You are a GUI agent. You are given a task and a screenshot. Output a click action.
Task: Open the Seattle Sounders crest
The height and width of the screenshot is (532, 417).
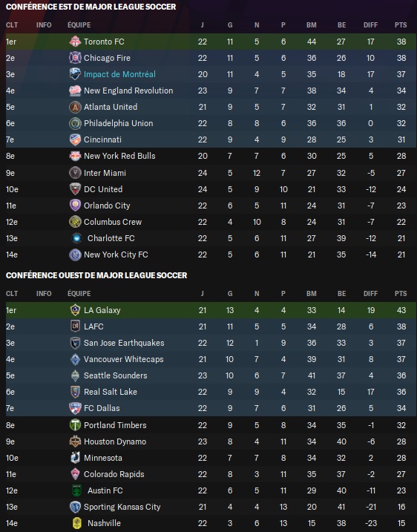(75, 375)
